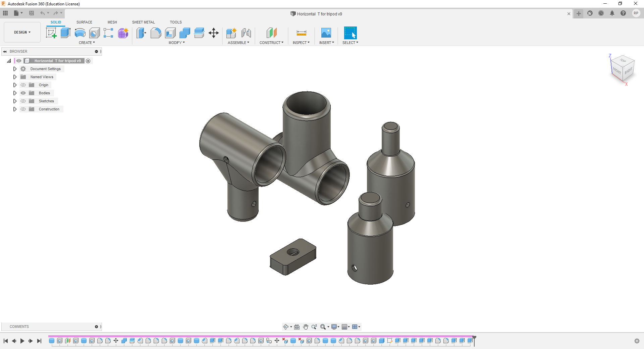Screen dimensions: 644x349
Task: Select the Shell tool
Action: pyautogui.click(x=170, y=33)
